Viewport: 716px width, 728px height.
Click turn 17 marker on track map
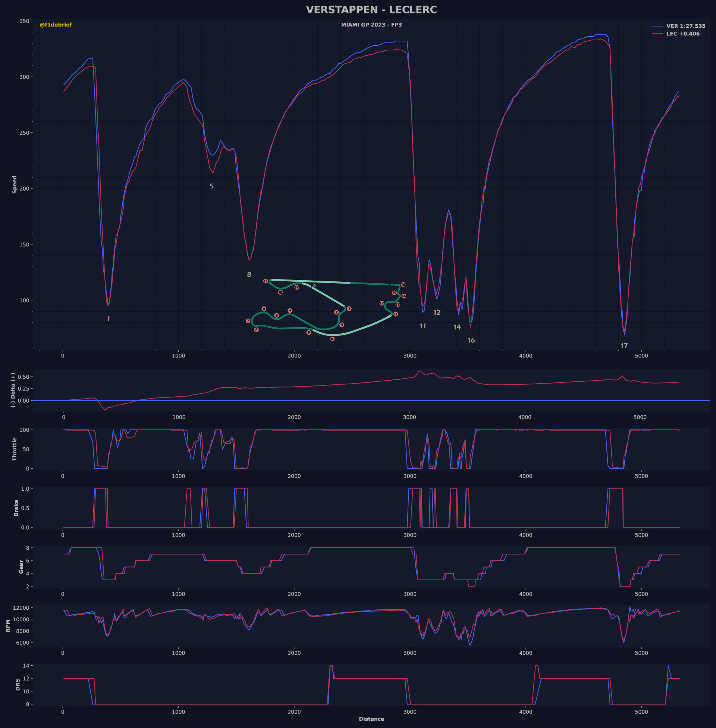tap(266, 281)
